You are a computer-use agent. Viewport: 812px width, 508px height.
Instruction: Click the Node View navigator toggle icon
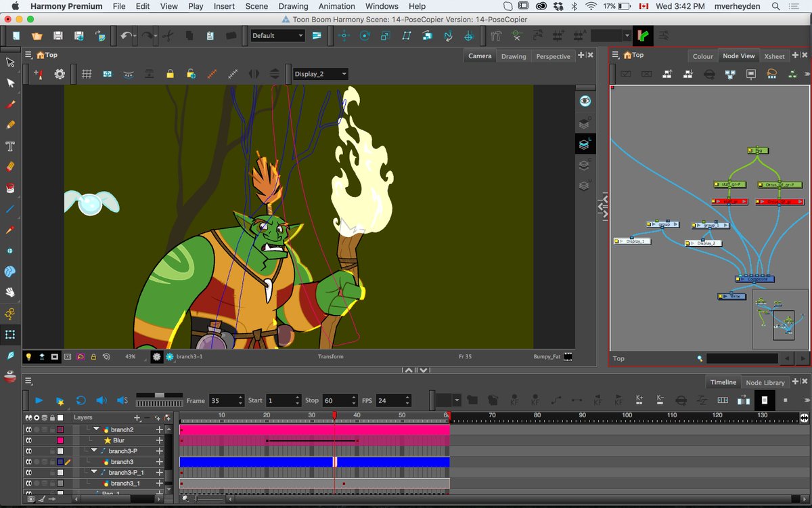click(751, 74)
